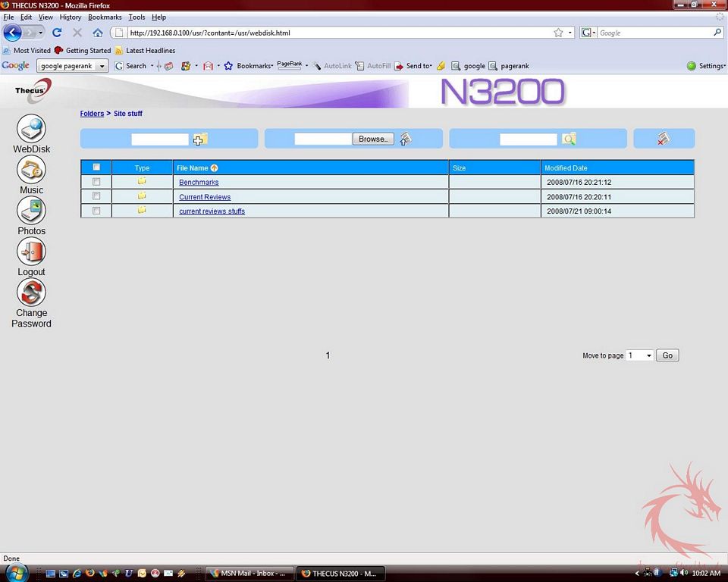Click the Gmail icon in Google toolbar
The height and width of the screenshot is (582, 728).
coord(208,66)
